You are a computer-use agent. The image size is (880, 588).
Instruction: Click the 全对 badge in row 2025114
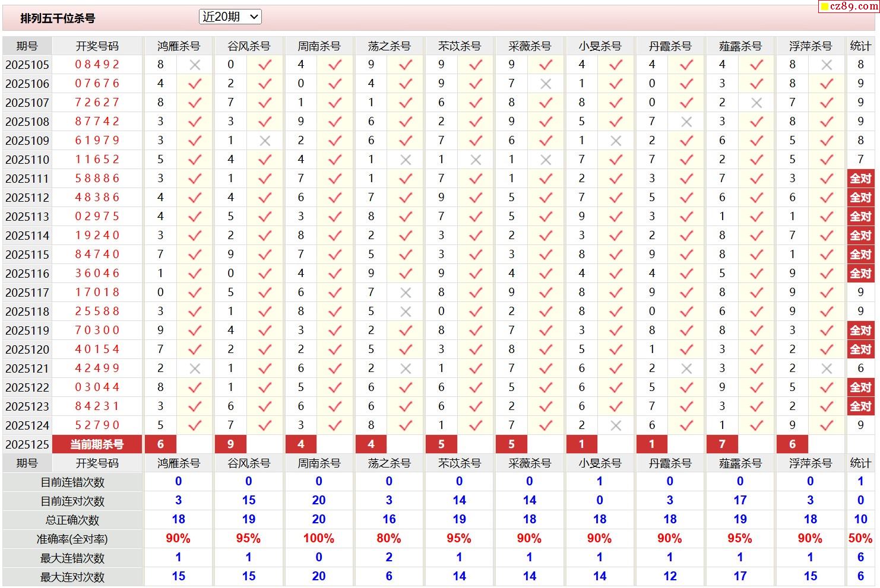[860, 236]
